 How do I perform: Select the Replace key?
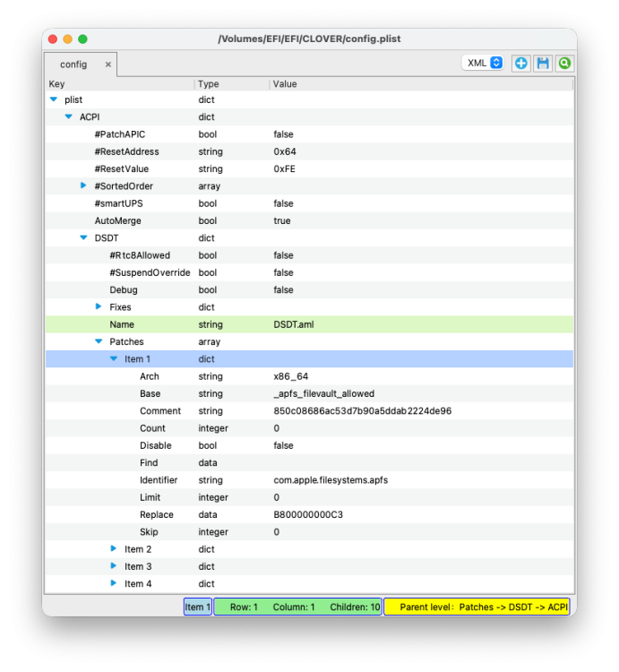pyautogui.click(x=157, y=514)
